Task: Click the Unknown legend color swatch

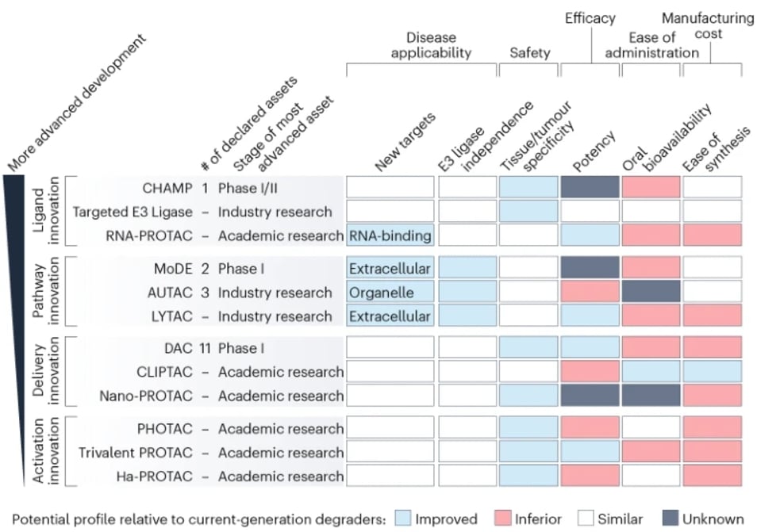Action: [671, 519]
